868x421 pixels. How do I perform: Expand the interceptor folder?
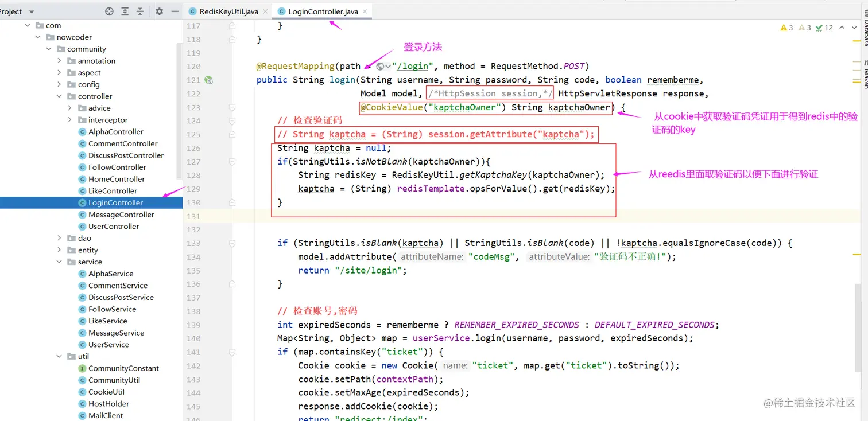pos(70,120)
